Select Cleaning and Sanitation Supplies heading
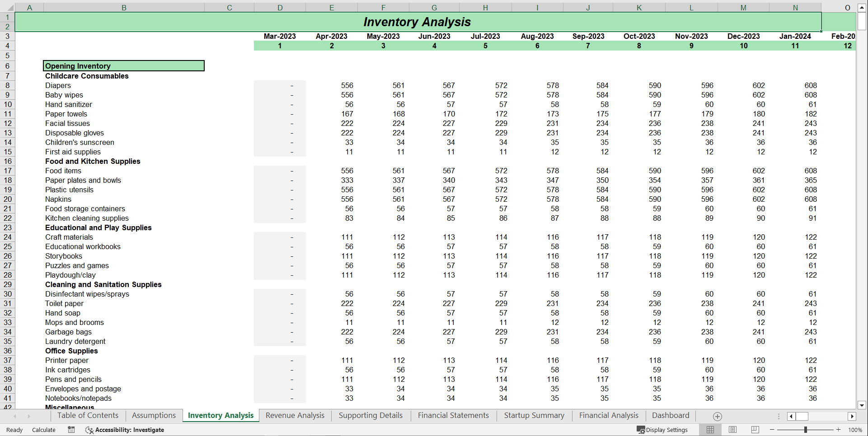This screenshot has width=868, height=436. (x=103, y=284)
